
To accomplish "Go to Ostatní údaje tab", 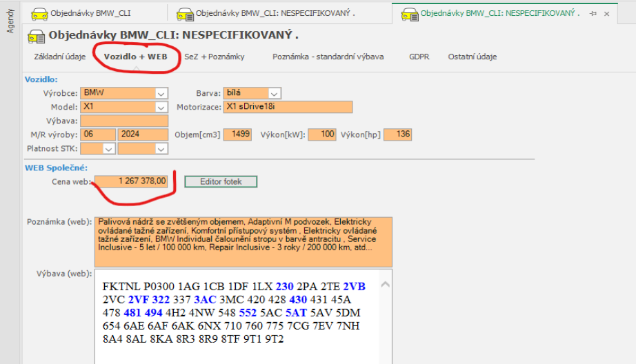I will coord(472,57).
